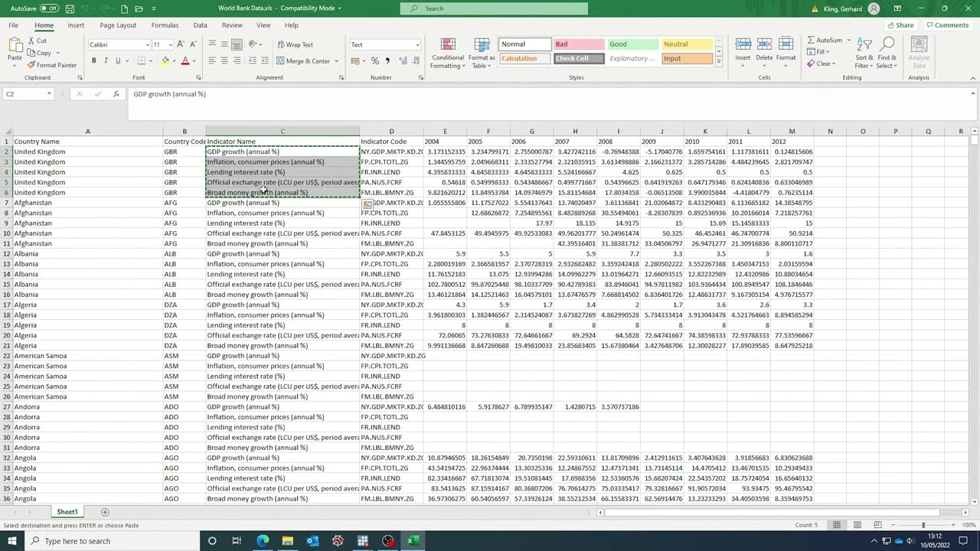This screenshot has width=980, height=551.
Task: Toggle the AutoSave switch
Action: click(49, 8)
